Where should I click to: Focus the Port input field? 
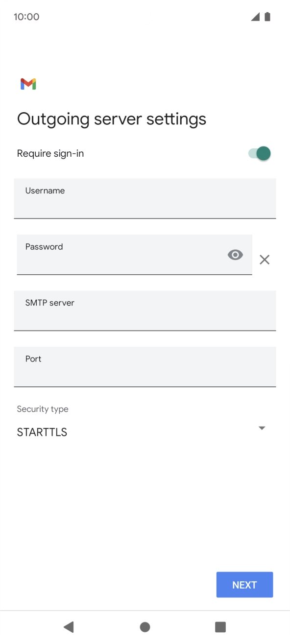(x=145, y=367)
